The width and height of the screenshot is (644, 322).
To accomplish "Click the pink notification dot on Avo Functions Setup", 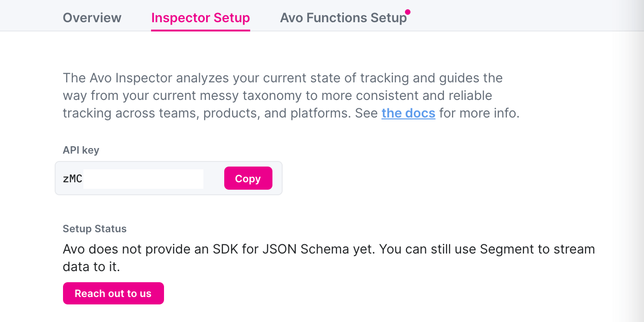I will [x=408, y=12].
